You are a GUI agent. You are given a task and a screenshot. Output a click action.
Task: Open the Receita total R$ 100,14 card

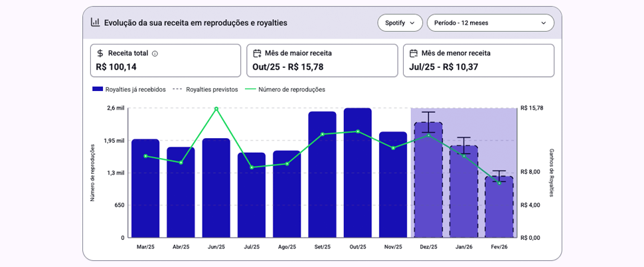[x=165, y=60]
